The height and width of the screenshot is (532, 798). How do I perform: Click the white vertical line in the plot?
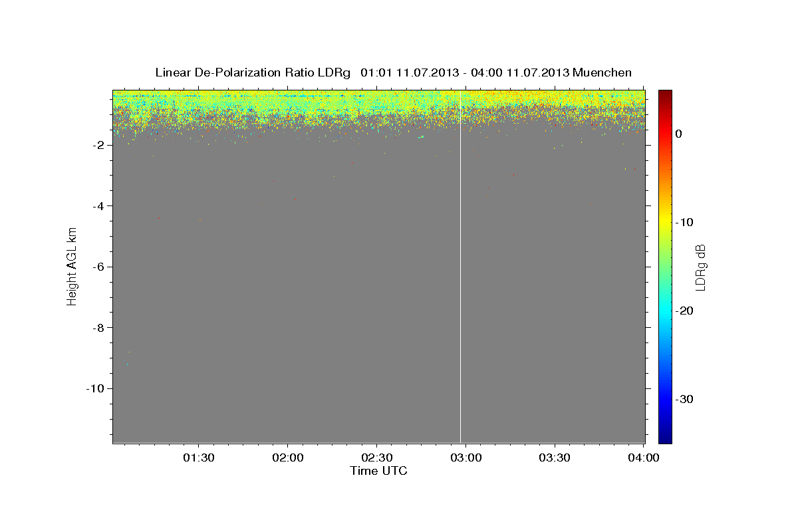tap(461, 266)
